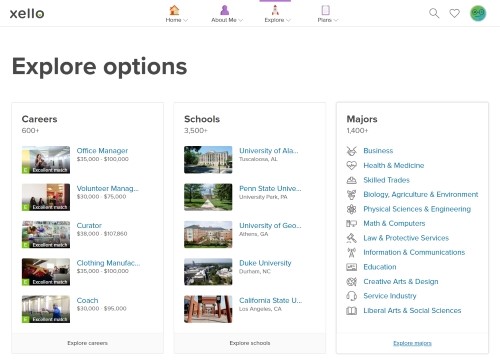Image resolution: width=500 pixels, height=360 pixels.
Task: Select Liberal Arts & Social Sciences link
Action: point(412,311)
